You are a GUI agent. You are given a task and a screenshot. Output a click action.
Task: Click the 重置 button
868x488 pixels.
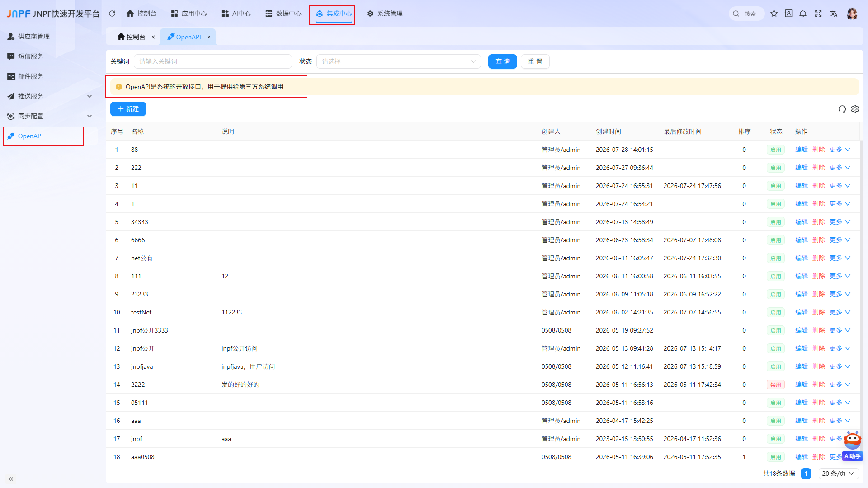tap(535, 61)
